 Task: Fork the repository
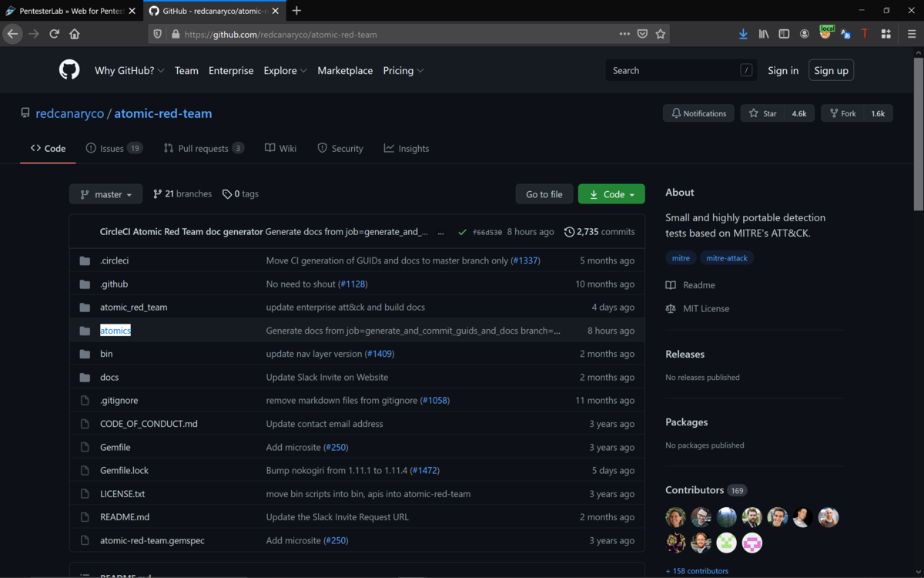[x=842, y=113]
